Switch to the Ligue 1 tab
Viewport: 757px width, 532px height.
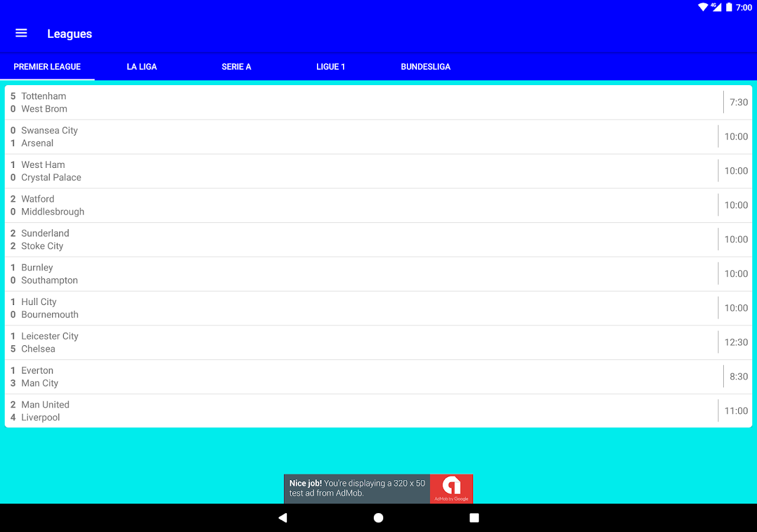click(x=331, y=67)
